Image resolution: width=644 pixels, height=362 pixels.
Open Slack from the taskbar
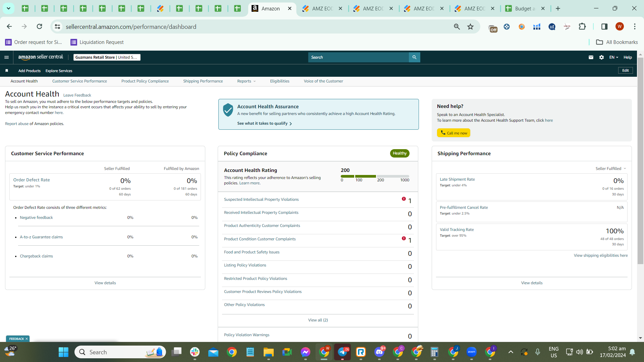tap(195, 352)
